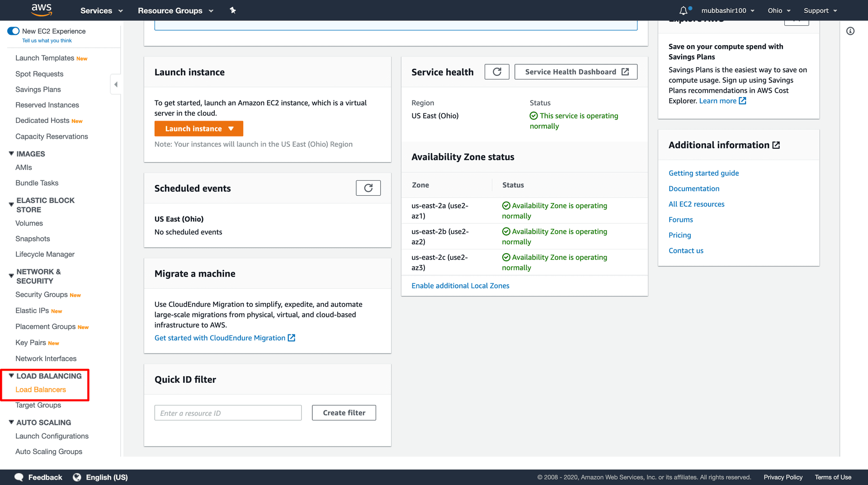
Task: Collapse the sidebar with the arrow handle
Action: click(116, 85)
